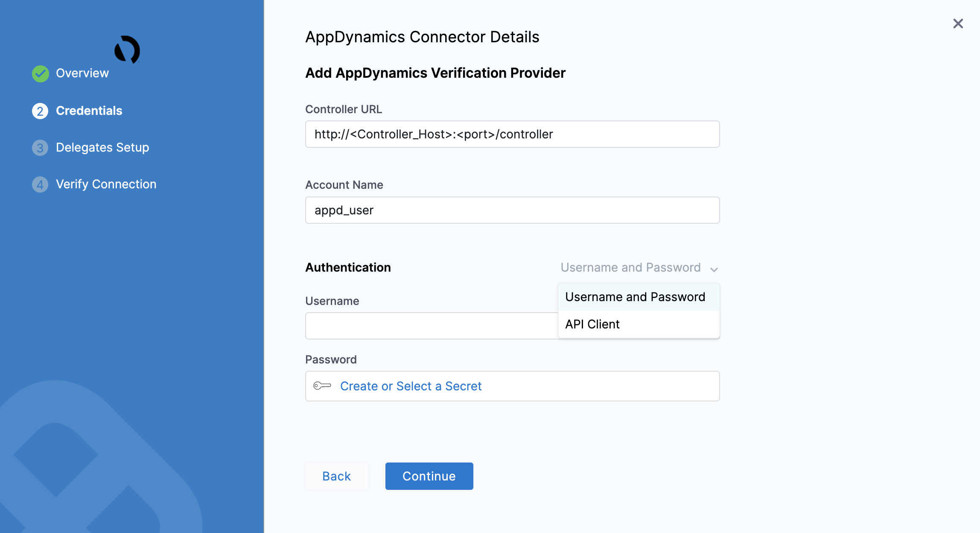Click Create or Select a Secret link
This screenshot has height=533, width=980.
point(411,386)
